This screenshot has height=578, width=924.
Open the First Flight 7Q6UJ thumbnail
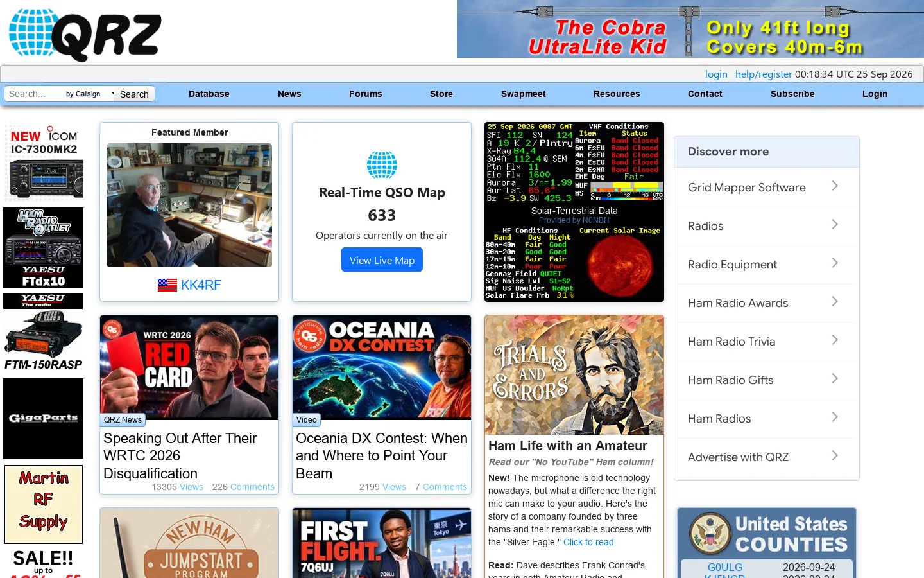point(382,543)
